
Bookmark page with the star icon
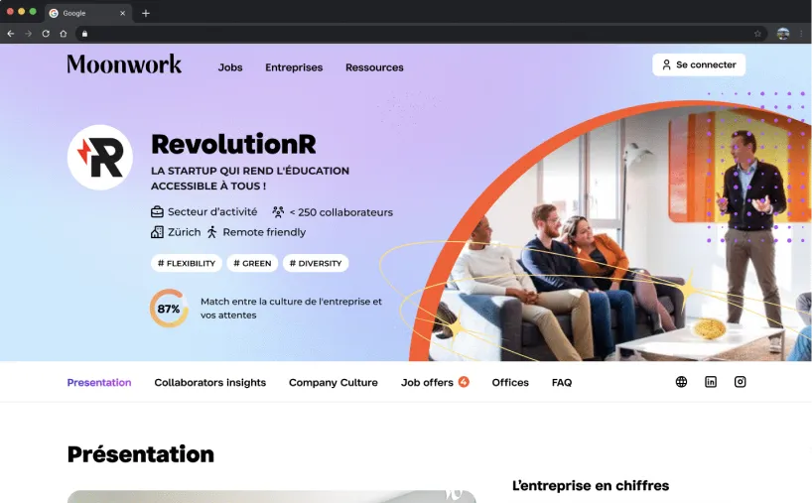point(757,34)
